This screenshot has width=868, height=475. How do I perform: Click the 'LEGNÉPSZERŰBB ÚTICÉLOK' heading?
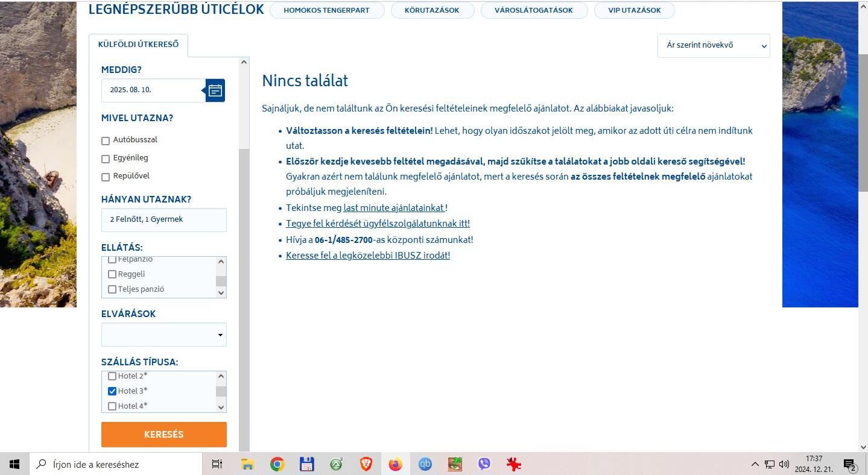tap(176, 10)
